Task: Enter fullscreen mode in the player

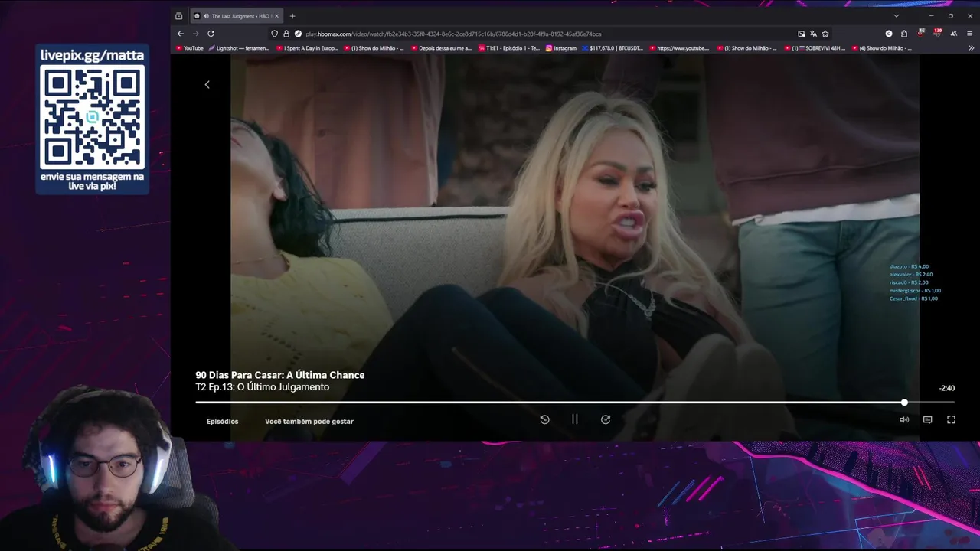Action: click(951, 419)
